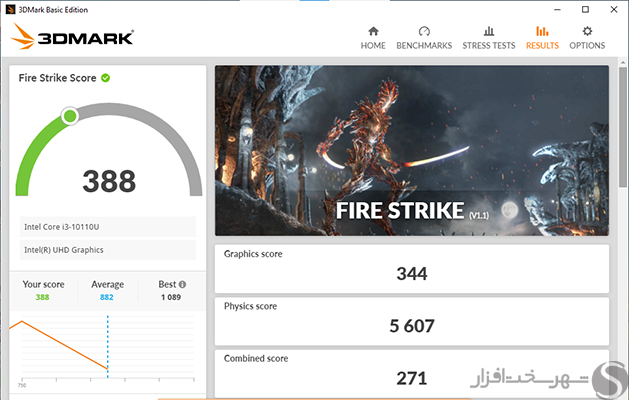Open the OPTIONS tab label

coord(587,45)
